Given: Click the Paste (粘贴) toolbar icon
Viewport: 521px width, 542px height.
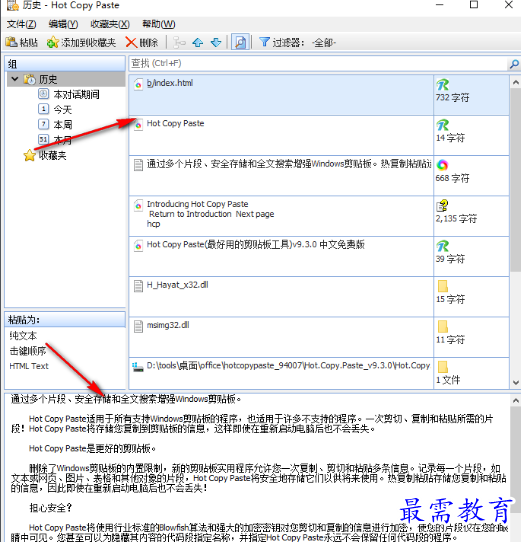Looking at the screenshot, I should (x=11, y=42).
